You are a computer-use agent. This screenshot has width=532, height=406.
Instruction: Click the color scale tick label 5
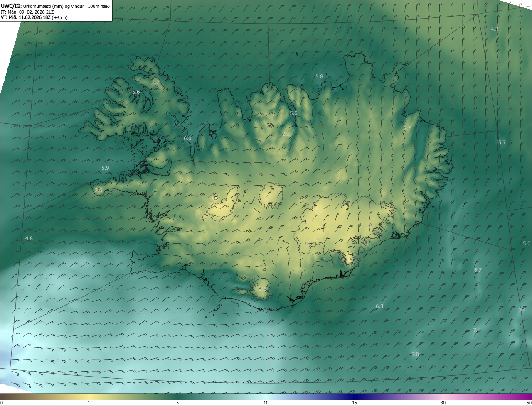[x=177, y=403]
